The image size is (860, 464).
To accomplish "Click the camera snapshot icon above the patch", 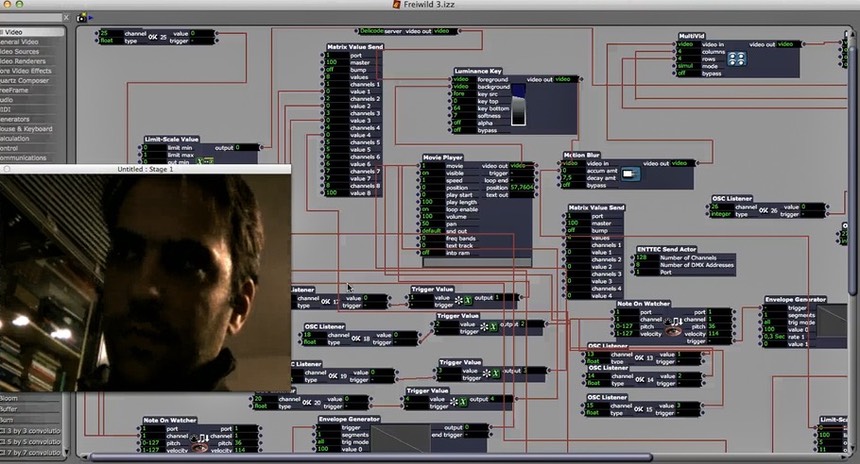I will pos(80,17).
